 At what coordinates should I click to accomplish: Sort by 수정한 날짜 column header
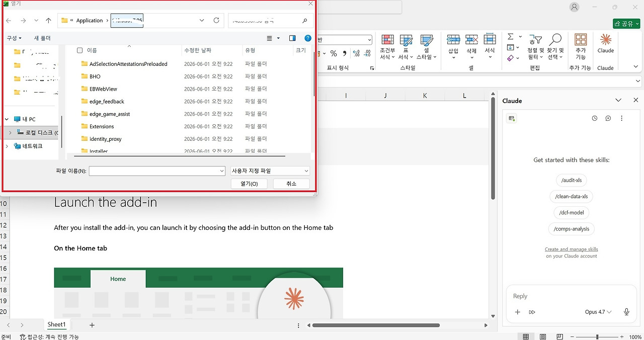pos(198,50)
